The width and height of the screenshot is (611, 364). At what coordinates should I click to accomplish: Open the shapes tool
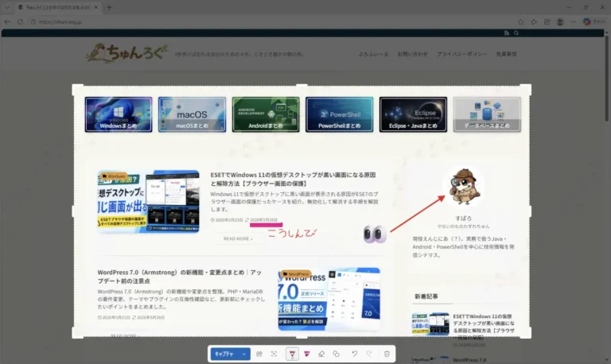[336, 354]
